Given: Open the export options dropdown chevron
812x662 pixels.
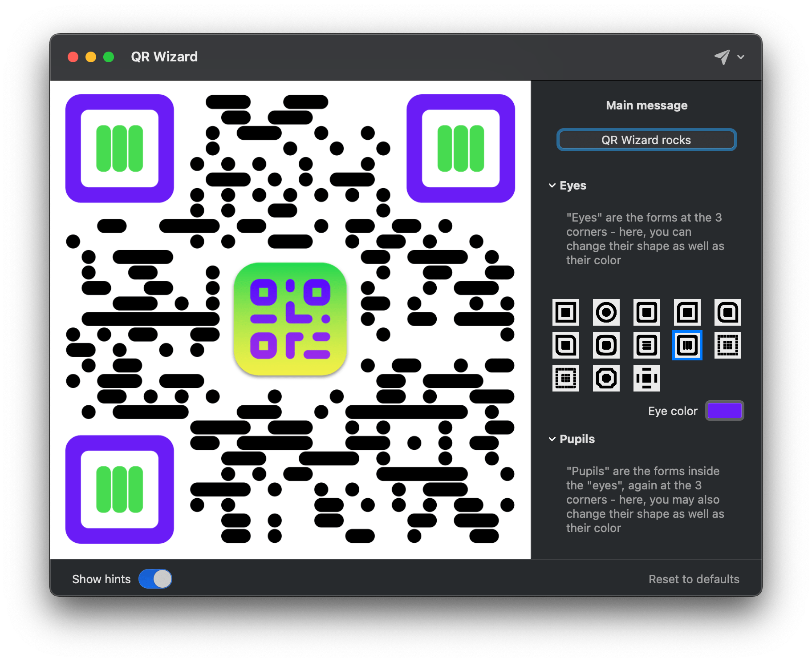Looking at the screenshot, I should pyautogui.click(x=741, y=57).
